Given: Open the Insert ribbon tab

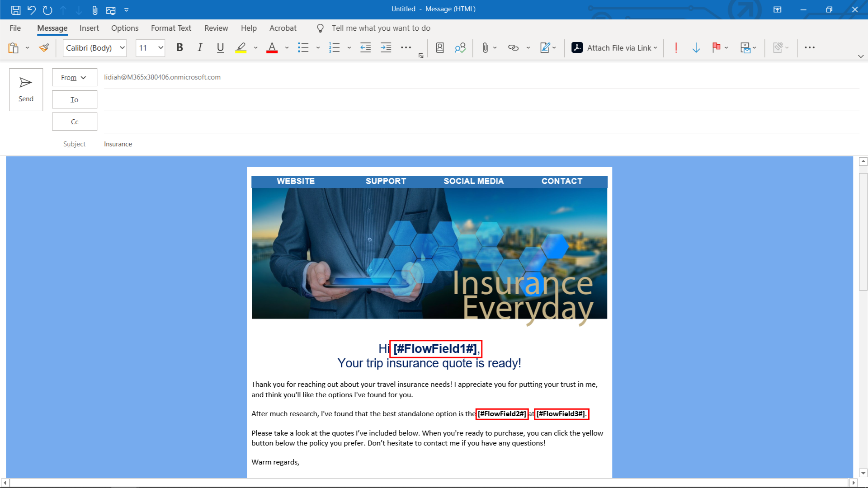Looking at the screenshot, I should tap(89, 28).
